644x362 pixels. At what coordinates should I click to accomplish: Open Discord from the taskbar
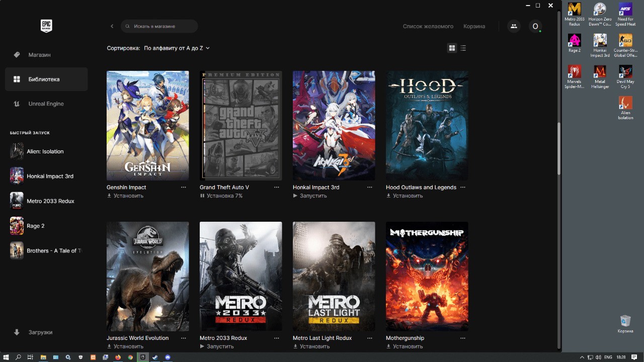coord(168,357)
